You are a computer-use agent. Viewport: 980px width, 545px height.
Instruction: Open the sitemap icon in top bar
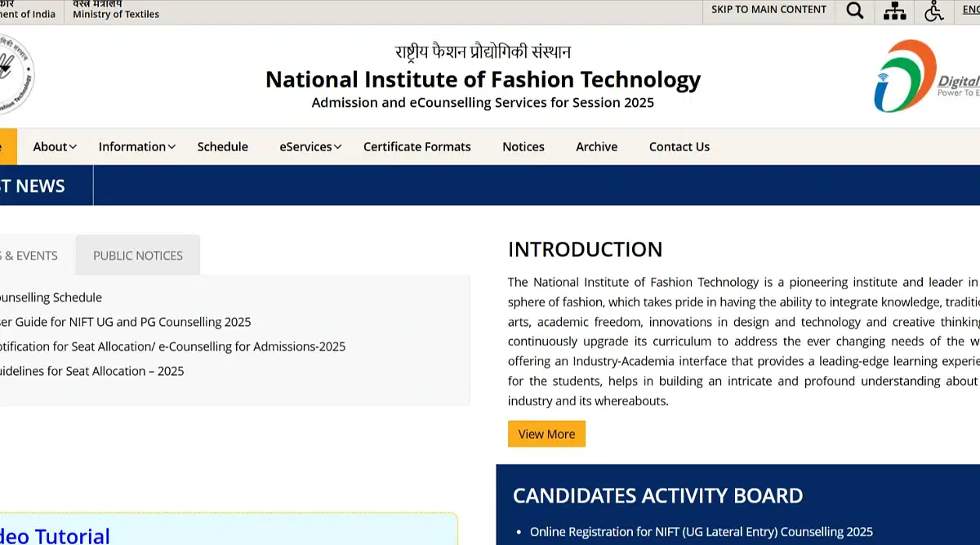[895, 11]
